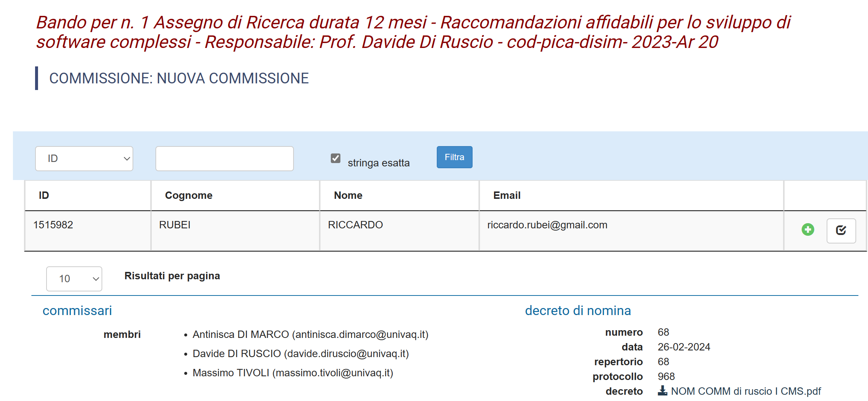
Task: Open NOM COMM di ruscio I CMS.pdf link
Action: point(746,391)
